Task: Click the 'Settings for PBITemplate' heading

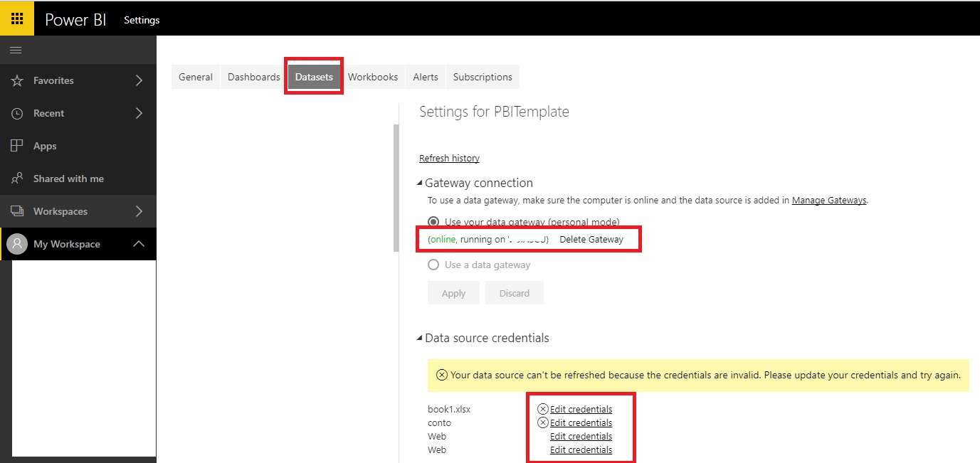Action: (x=494, y=112)
